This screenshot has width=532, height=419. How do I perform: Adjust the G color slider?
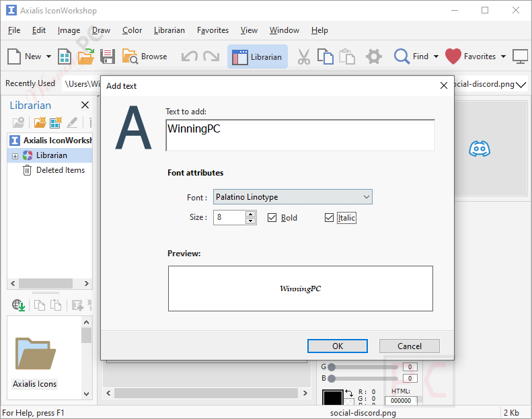pyautogui.click(x=332, y=367)
